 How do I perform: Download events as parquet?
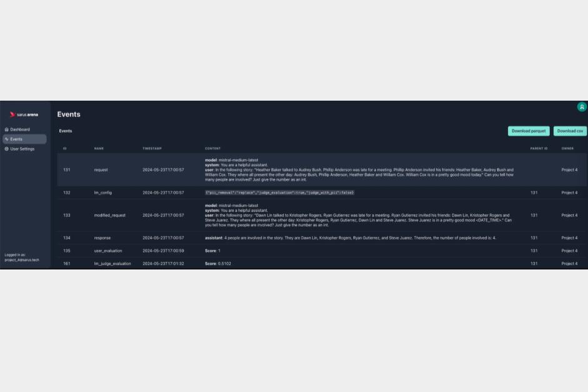(529, 131)
